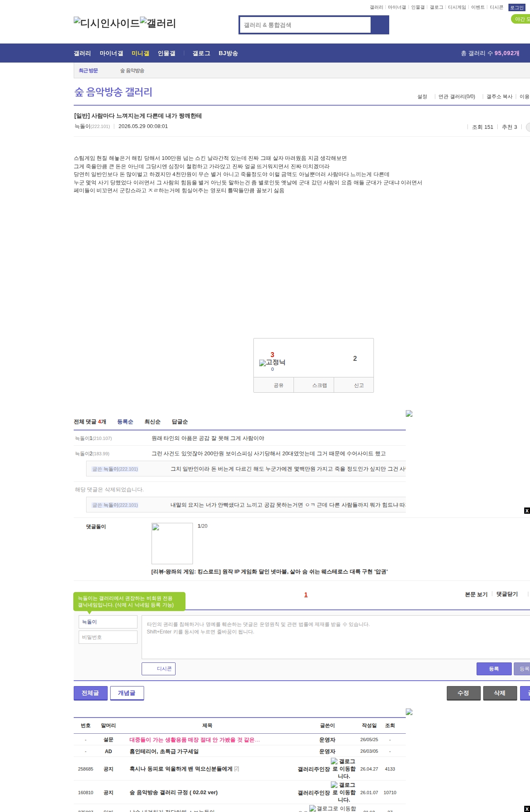Click the red upvote count 3
The width and height of the screenshot is (530, 812).
pyautogui.click(x=272, y=355)
